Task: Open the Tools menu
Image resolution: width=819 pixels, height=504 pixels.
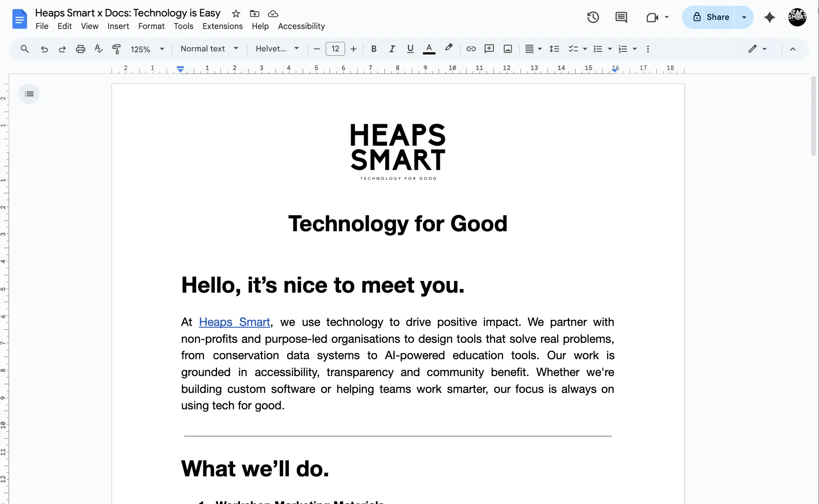Action: pyautogui.click(x=183, y=26)
